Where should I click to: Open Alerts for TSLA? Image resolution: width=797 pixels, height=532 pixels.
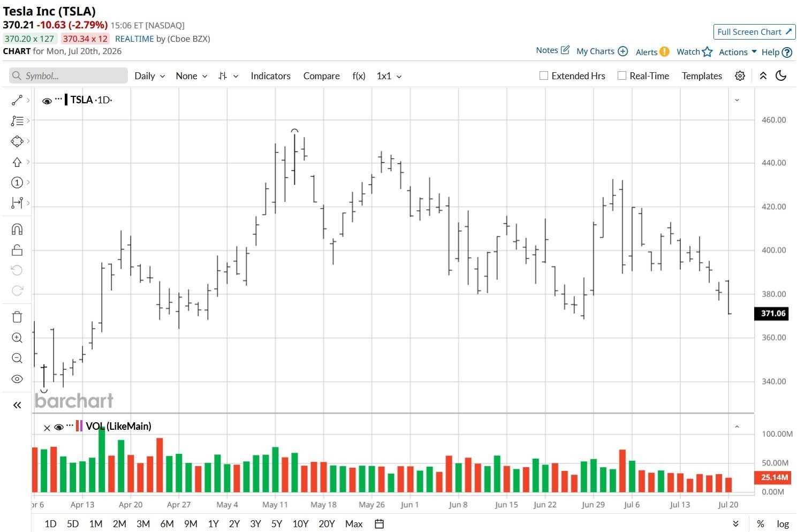click(652, 52)
